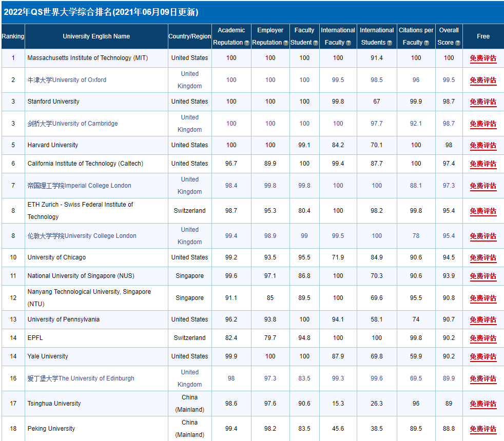The width and height of the screenshot is (504, 441).
Task: Click help icon beside International Faculty
Action: click(x=348, y=43)
